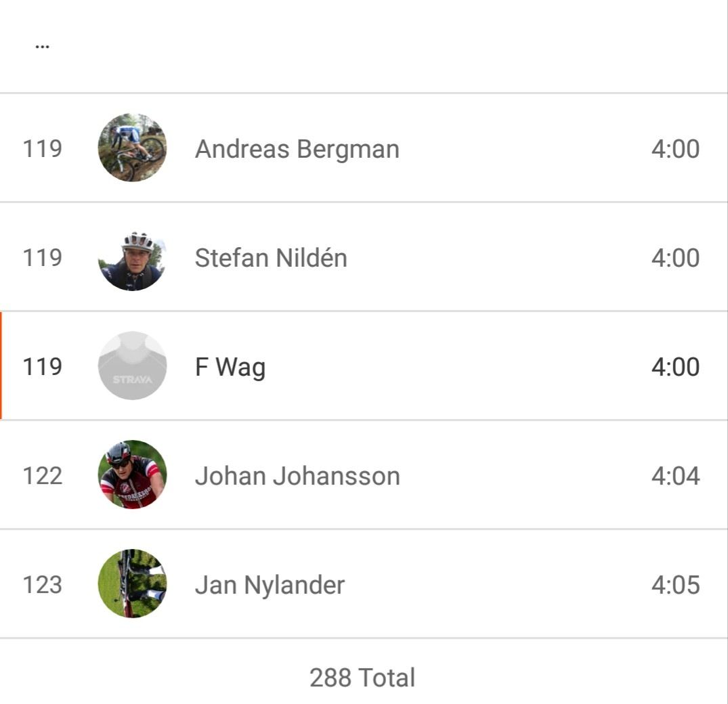
Task: Select Jan Nylander's name entry
Action: point(270,585)
